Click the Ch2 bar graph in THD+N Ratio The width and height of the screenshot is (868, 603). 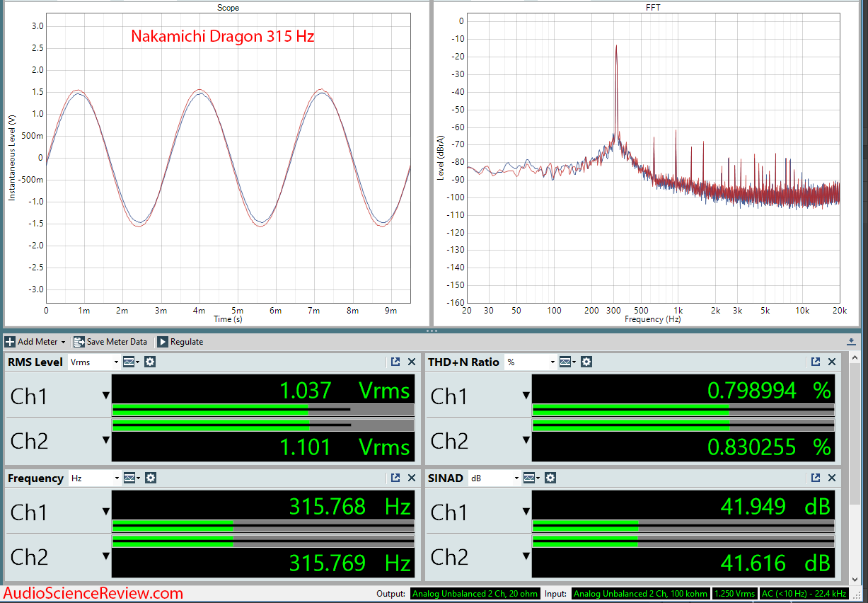(683, 425)
